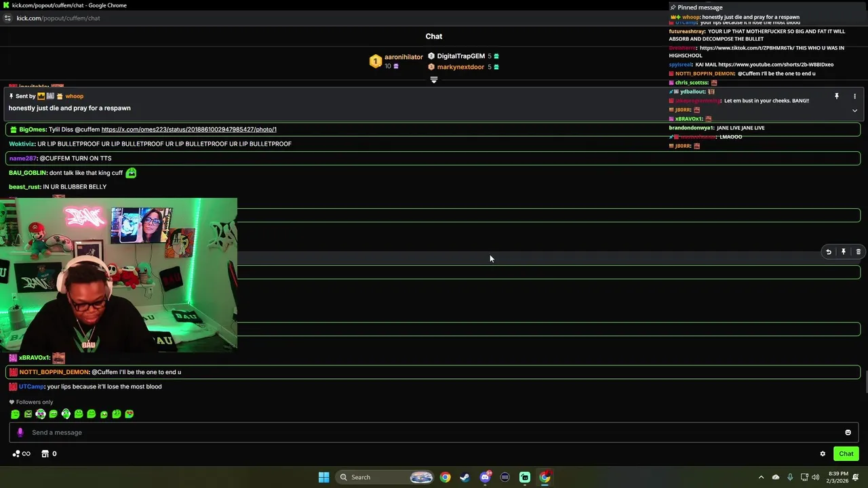Open the clock showing 8:39 PM
The height and width of the screenshot is (488, 868).
point(838,477)
